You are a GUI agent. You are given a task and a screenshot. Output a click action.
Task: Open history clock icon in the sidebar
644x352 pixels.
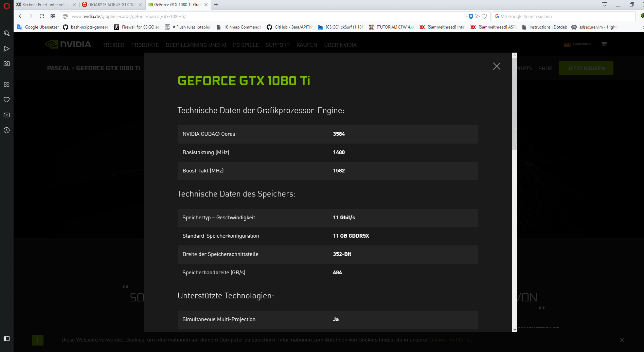[x=6, y=130]
